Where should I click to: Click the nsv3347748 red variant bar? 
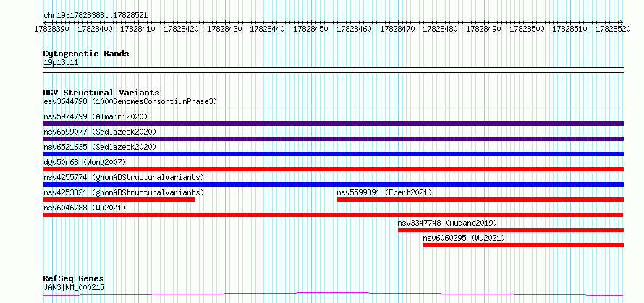[511, 230]
